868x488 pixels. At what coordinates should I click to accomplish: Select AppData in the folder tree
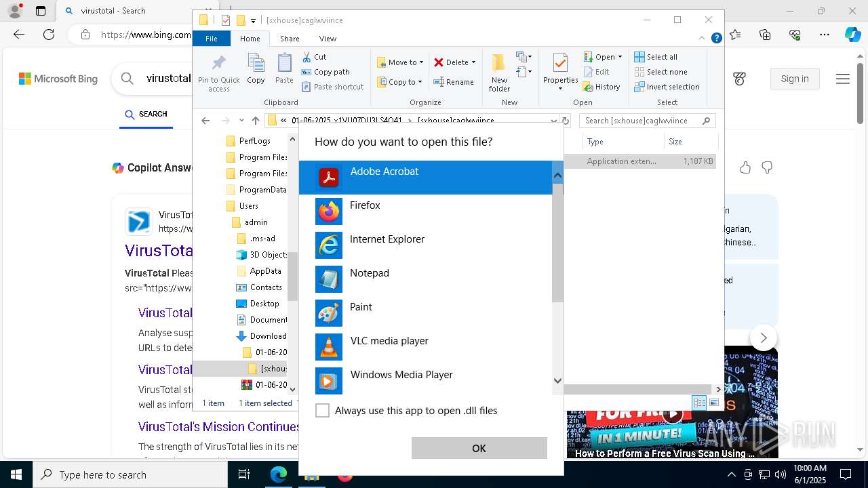click(x=258, y=271)
